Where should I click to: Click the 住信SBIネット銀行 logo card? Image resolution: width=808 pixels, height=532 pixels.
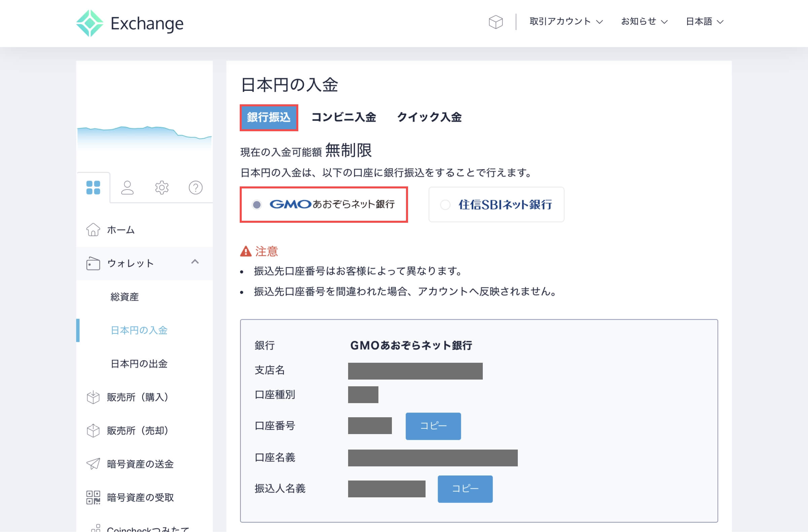coord(496,205)
